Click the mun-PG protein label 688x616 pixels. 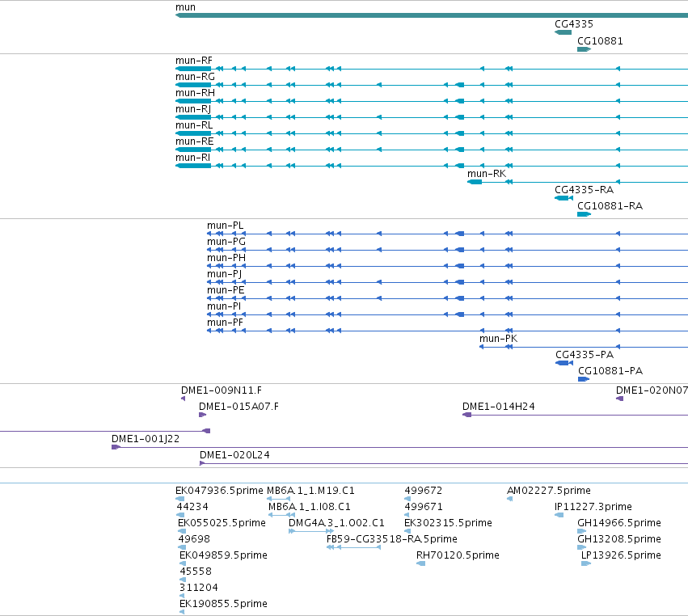[226, 242]
